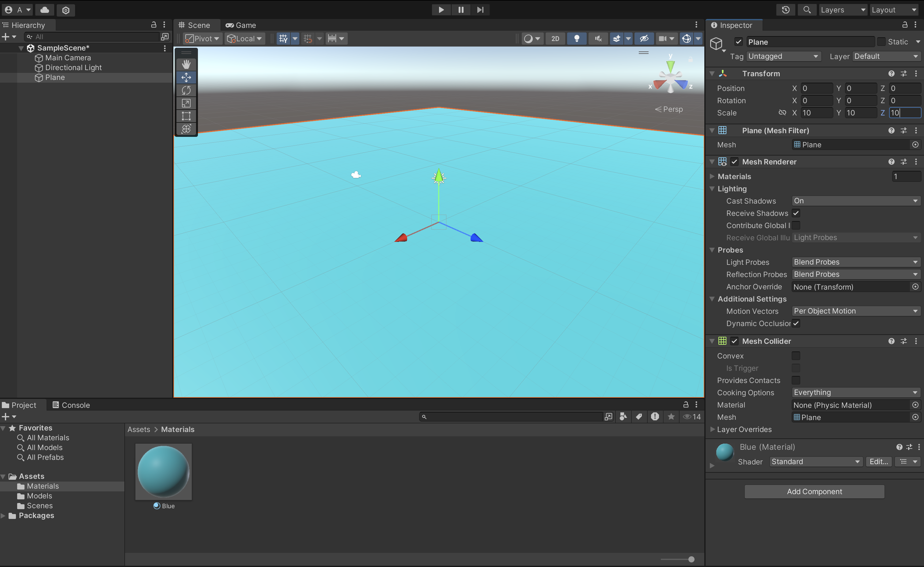Mute scene audio toggle icon
The image size is (924, 567).
pyautogui.click(x=598, y=38)
